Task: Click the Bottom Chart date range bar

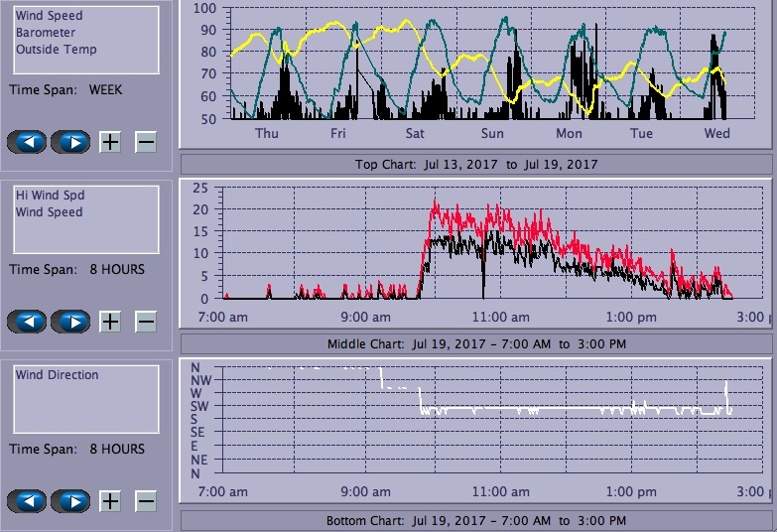Action: click(476, 520)
